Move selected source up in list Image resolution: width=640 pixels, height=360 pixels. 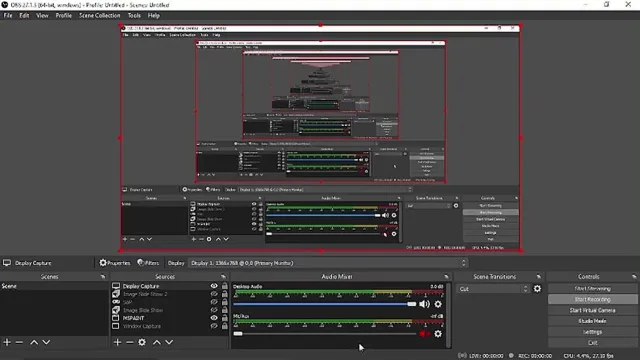coord(157,342)
